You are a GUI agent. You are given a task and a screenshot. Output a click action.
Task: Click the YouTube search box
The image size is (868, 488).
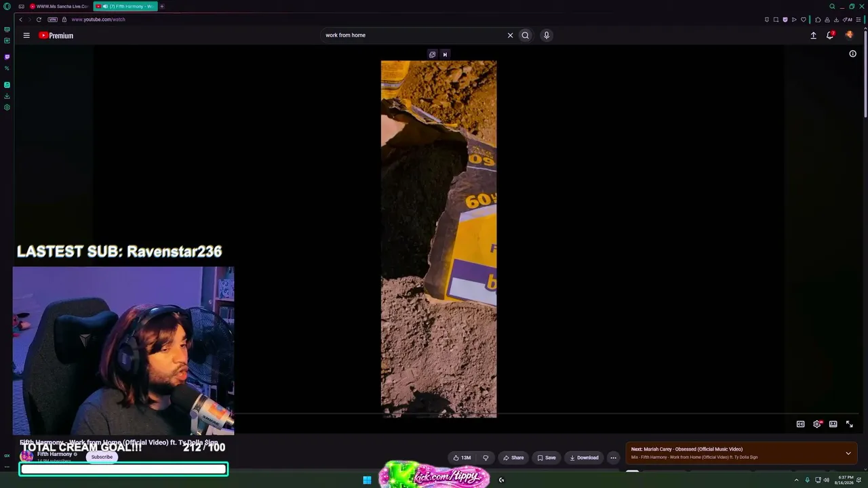tap(414, 35)
